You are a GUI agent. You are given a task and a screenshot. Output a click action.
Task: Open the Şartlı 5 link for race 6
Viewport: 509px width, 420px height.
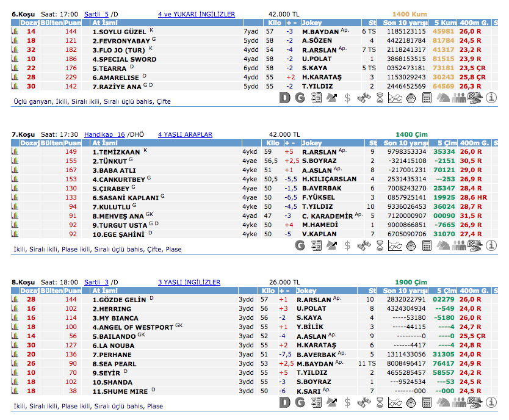pyautogui.click(x=96, y=14)
